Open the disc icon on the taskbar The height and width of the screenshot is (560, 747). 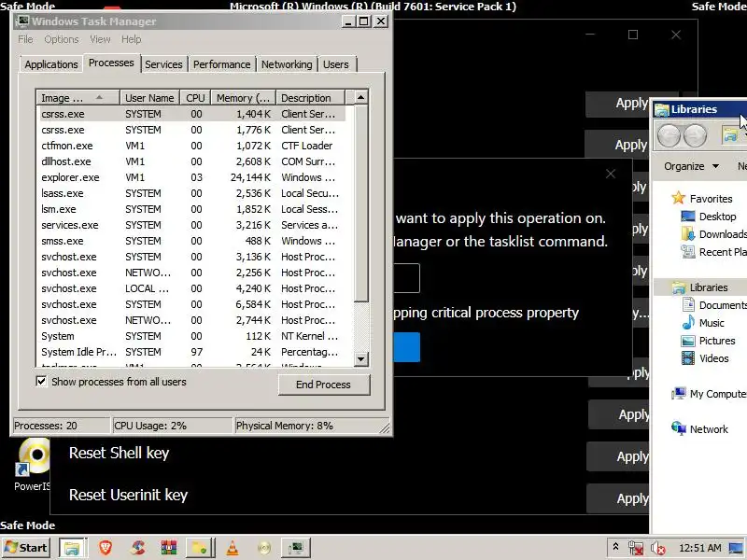click(x=264, y=548)
